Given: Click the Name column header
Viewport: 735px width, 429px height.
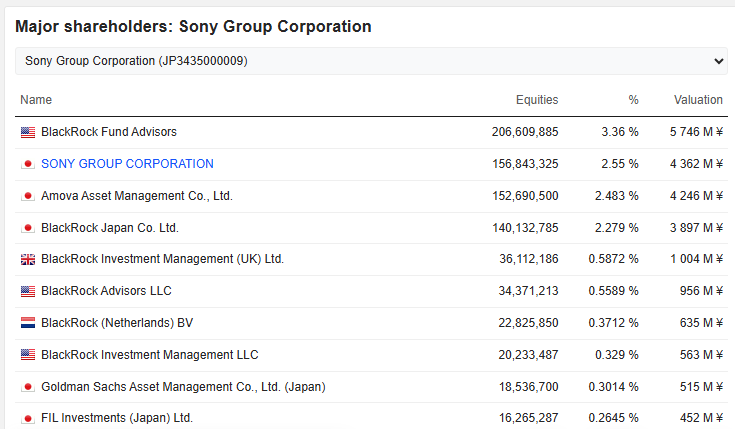Looking at the screenshot, I should click(x=36, y=100).
